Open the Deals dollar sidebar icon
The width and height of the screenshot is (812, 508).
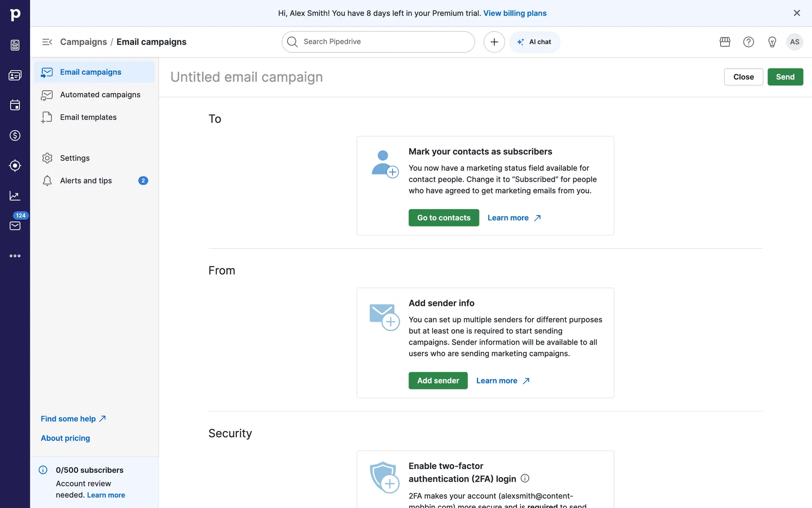pos(15,135)
